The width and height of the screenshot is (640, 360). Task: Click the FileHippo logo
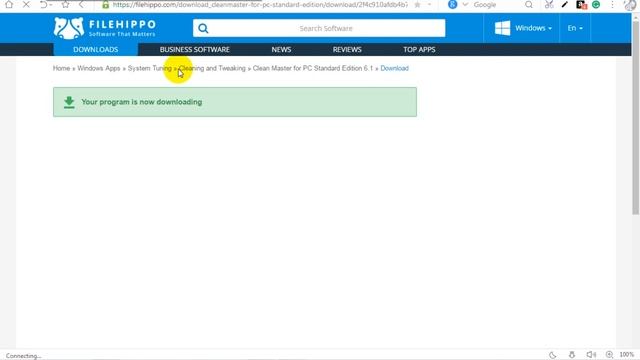[x=104, y=28]
